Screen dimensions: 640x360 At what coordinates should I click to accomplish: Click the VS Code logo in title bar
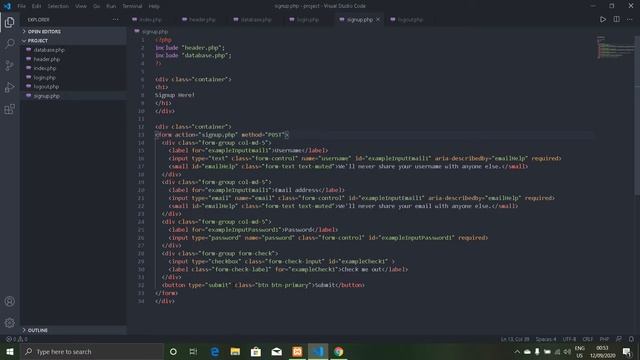pyautogui.click(x=7, y=6)
